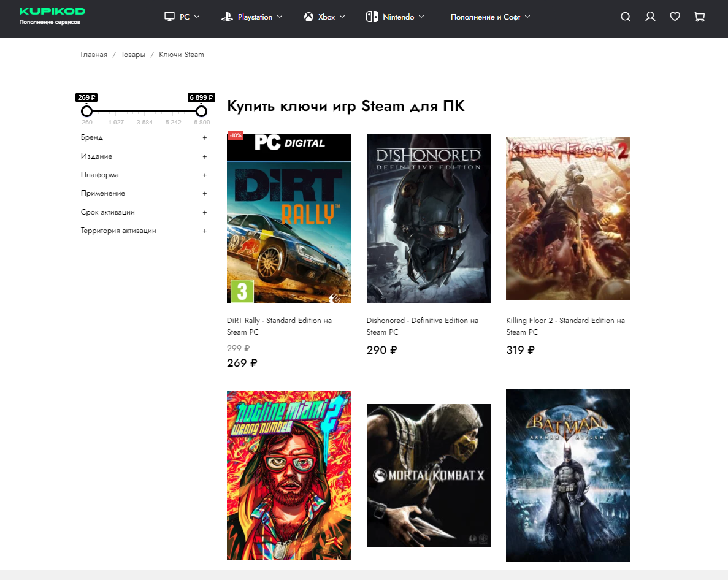Click the 269 ₽ DiRT Rally price
The width and height of the screenshot is (728, 580).
[x=242, y=363]
